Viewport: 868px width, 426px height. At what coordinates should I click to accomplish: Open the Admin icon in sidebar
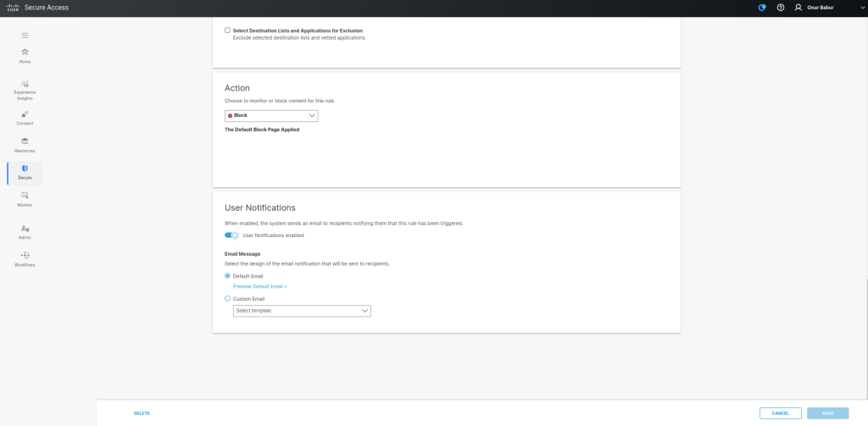(x=25, y=230)
